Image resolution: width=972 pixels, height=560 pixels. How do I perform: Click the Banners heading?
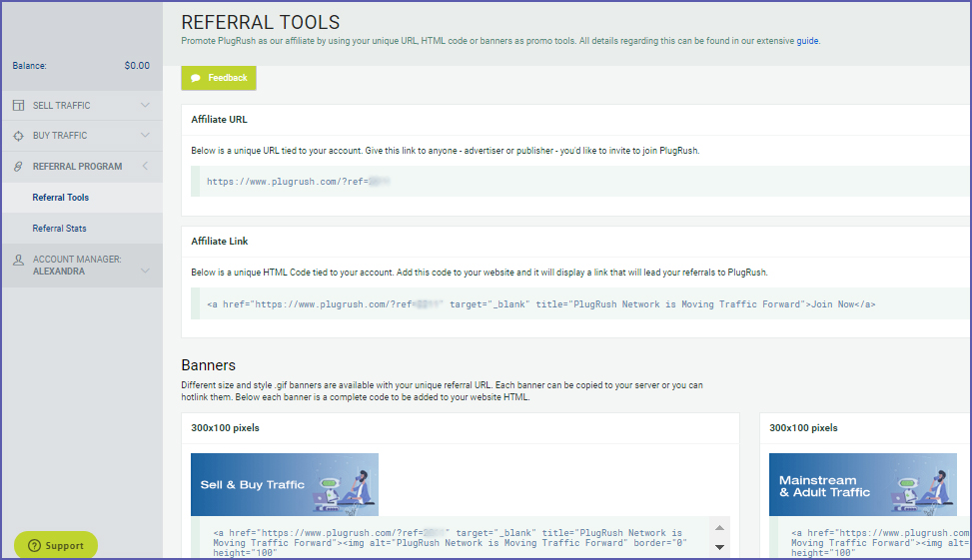click(x=208, y=365)
